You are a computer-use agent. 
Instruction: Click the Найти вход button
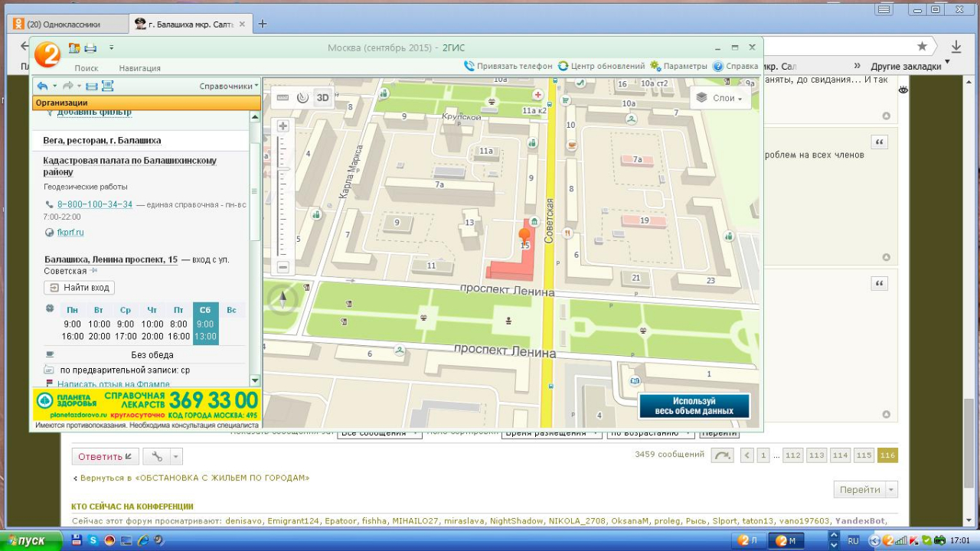point(80,288)
